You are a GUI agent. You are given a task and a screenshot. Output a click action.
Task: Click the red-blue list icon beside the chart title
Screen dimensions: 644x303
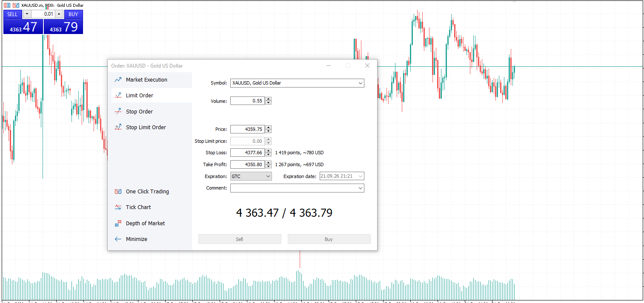point(7,5)
